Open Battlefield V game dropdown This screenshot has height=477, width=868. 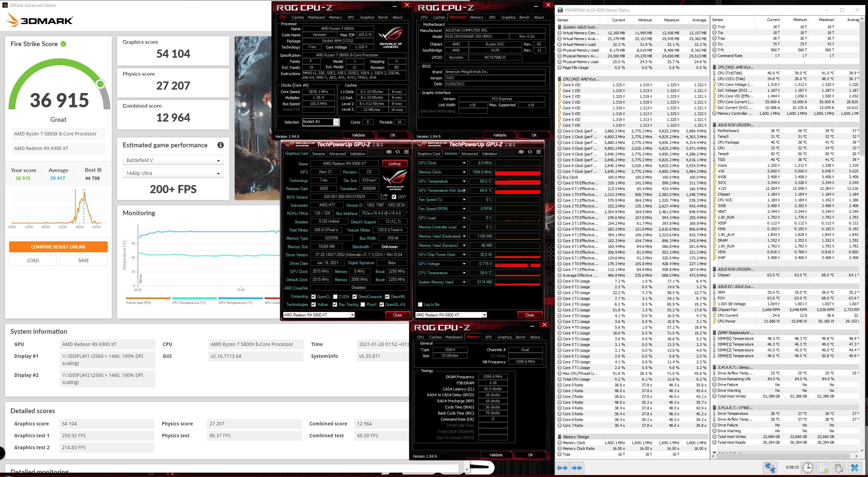(x=173, y=160)
